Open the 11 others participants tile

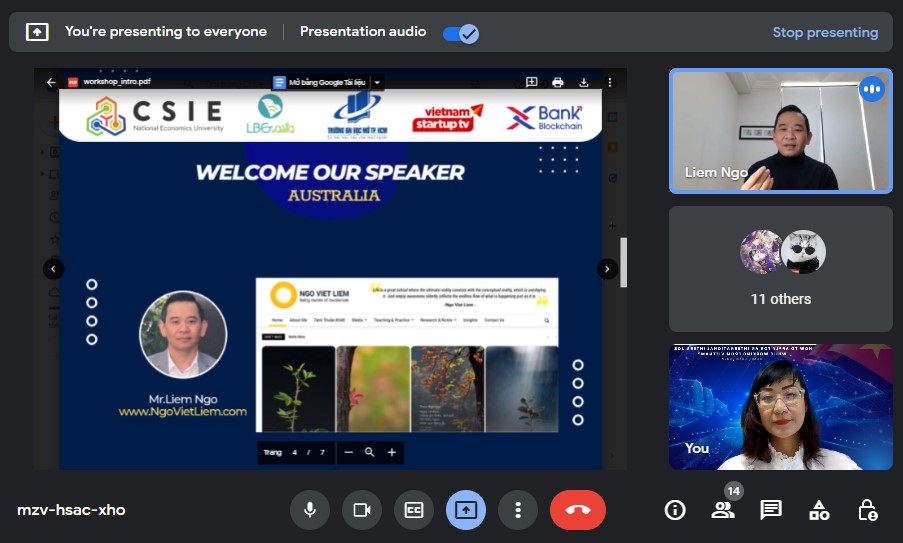[x=780, y=269]
